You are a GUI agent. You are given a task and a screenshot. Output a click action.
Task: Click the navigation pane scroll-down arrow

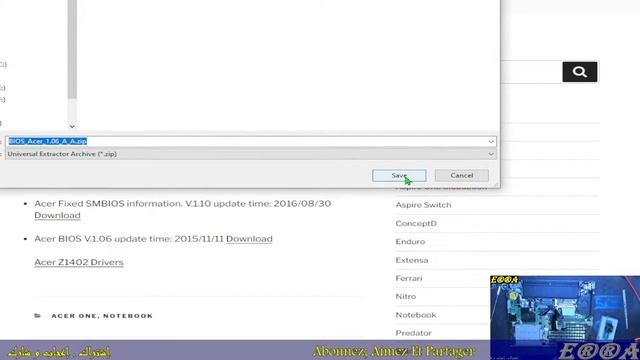pyautogui.click(x=72, y=127)
